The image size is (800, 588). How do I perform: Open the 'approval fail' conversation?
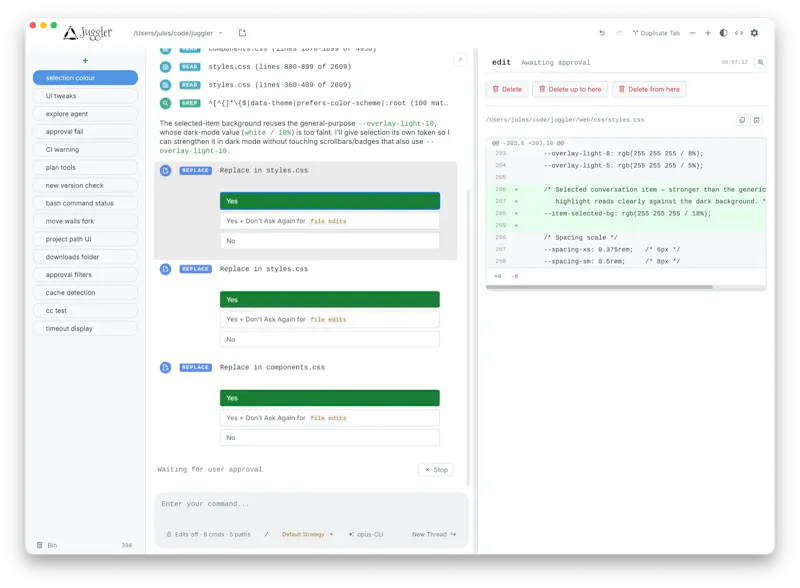click(x=85, y=132)
